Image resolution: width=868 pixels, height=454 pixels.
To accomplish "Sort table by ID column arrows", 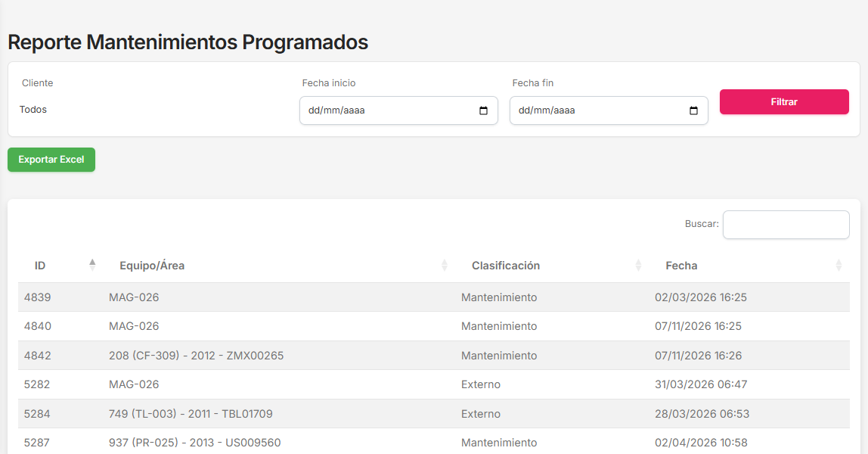I will 92,265.
